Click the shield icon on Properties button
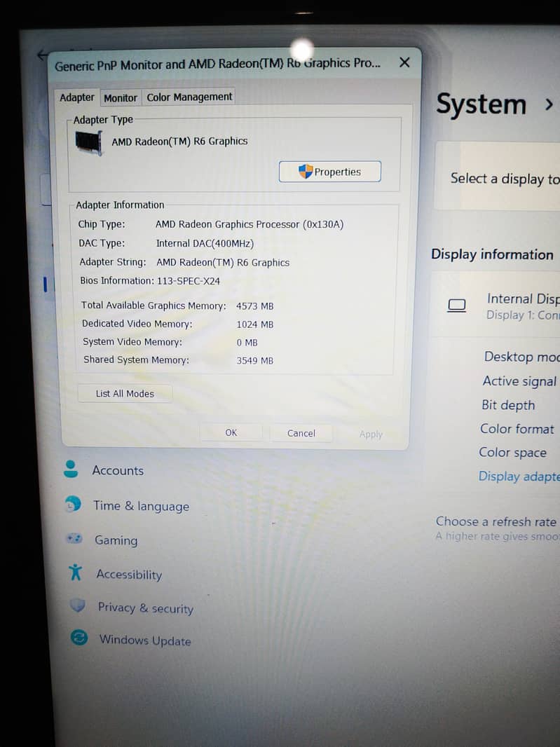Screen dimensions: 560x747 [306, 171]
